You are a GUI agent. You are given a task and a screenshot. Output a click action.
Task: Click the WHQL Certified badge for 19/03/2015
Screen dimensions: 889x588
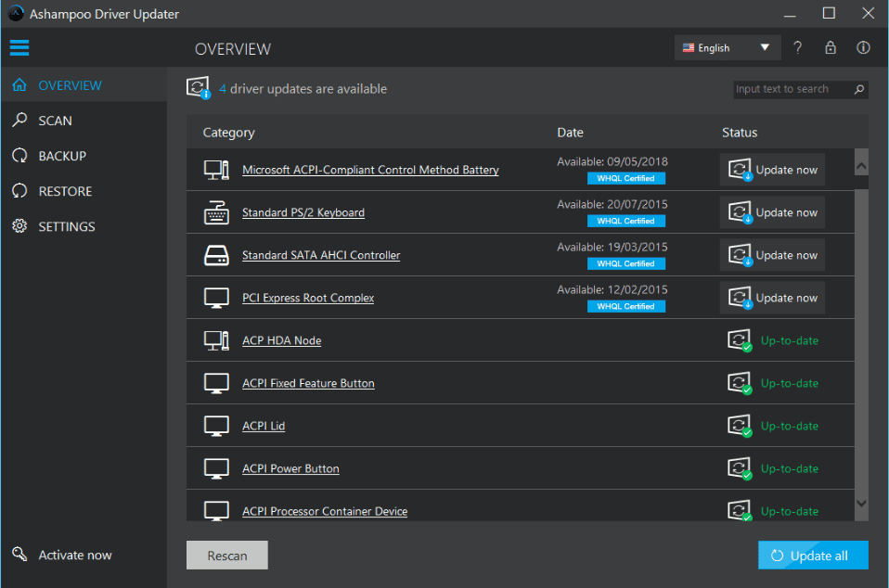(626, 263)
